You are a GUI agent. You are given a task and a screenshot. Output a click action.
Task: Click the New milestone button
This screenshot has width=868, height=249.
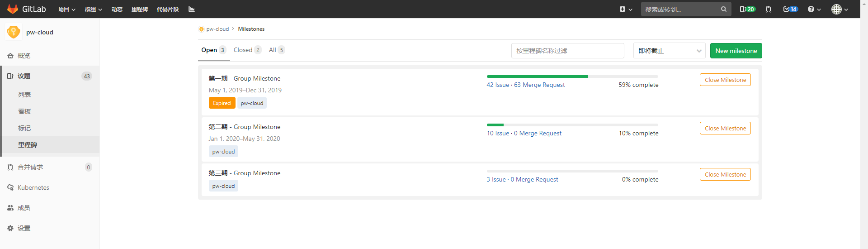[x=736, y=51]
